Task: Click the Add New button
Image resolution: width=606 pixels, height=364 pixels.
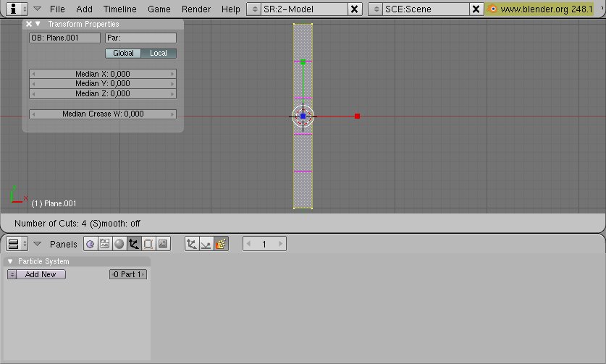Action: (x=41, y=274)
